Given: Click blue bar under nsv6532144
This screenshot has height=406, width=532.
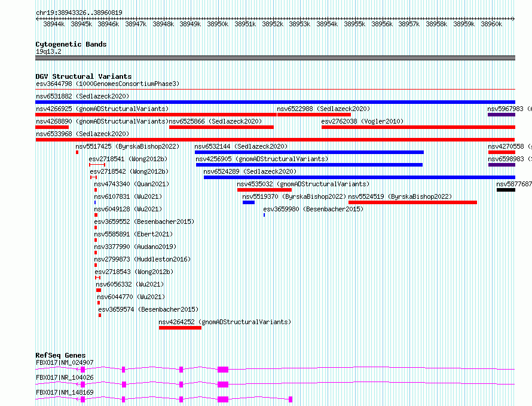Looking at the screenshot, I should [309, 152].
